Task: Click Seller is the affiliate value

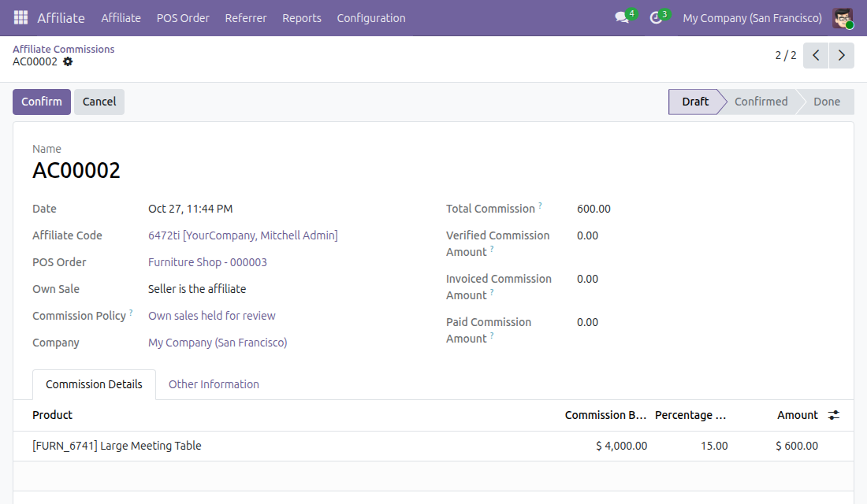Action: pos(197,289)
